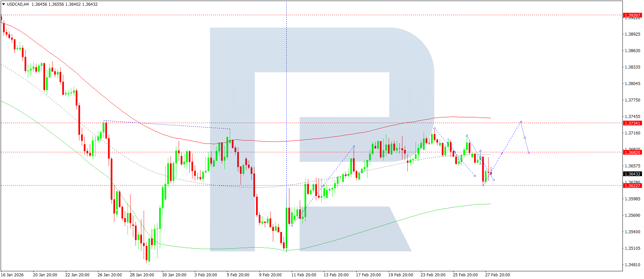The image size is (644, 279).
Task: Click the 1.35105 tick on price axis
Action: [632, 248]
